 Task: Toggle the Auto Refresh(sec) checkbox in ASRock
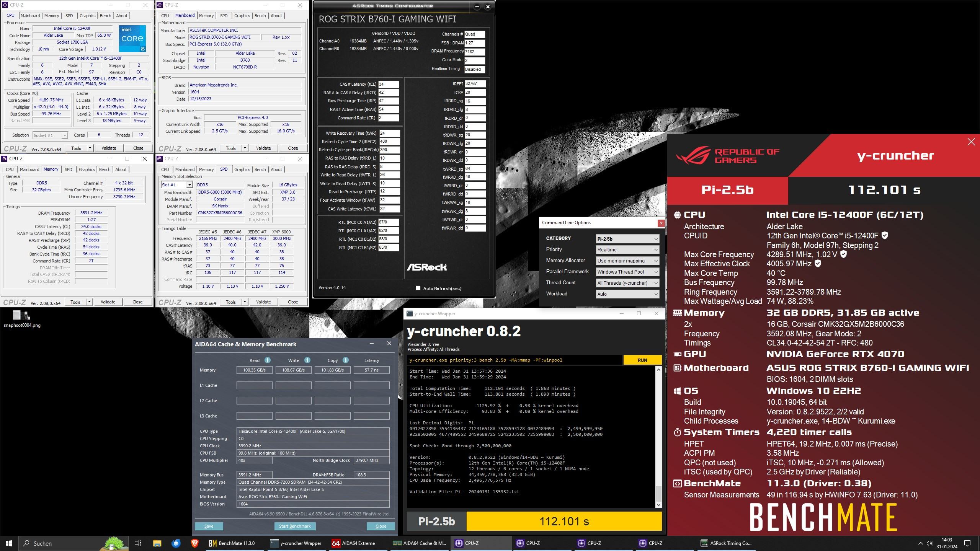tap(418, 288)
